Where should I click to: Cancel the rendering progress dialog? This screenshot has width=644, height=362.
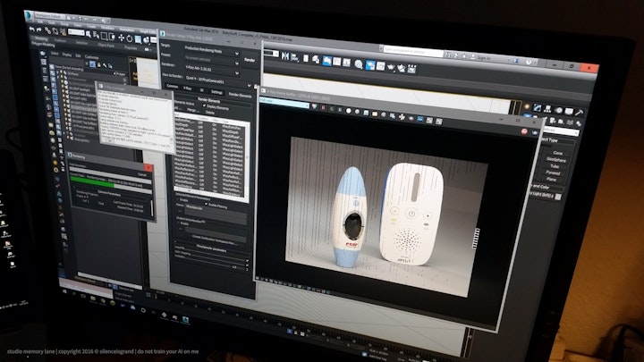(143, 175)
